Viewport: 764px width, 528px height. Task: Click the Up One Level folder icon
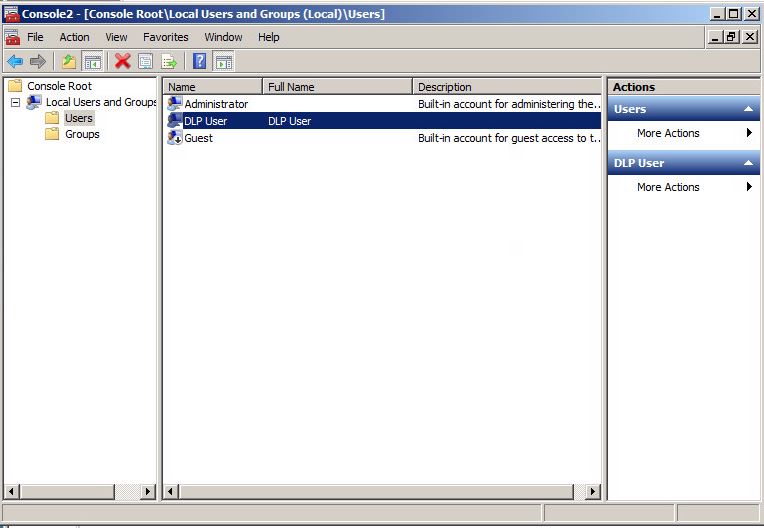[69, 61]
